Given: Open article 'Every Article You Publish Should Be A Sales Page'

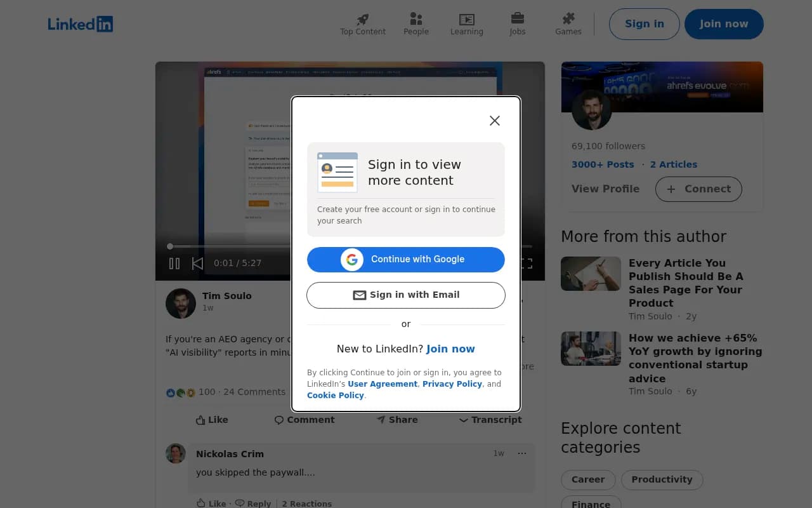Looking at the screenshot, I should 686,283.
